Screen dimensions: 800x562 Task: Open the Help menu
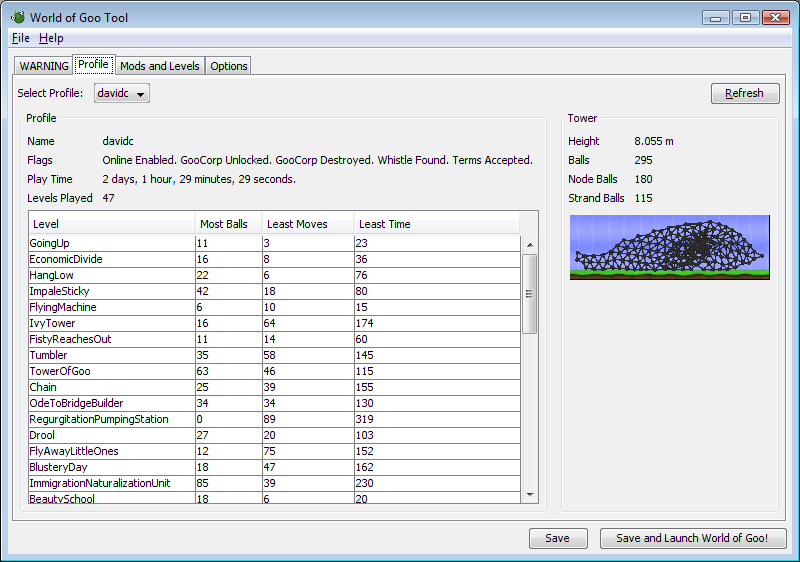tap(51, 38)
